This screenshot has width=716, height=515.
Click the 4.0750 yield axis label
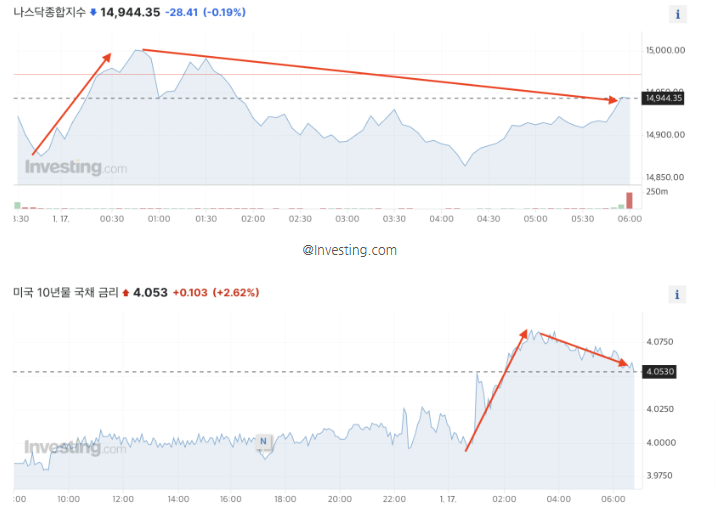[660, 342]
